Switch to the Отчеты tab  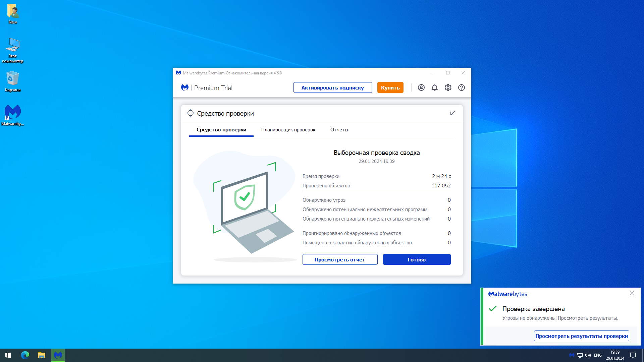pyautogui.click(x=339, y=130)
